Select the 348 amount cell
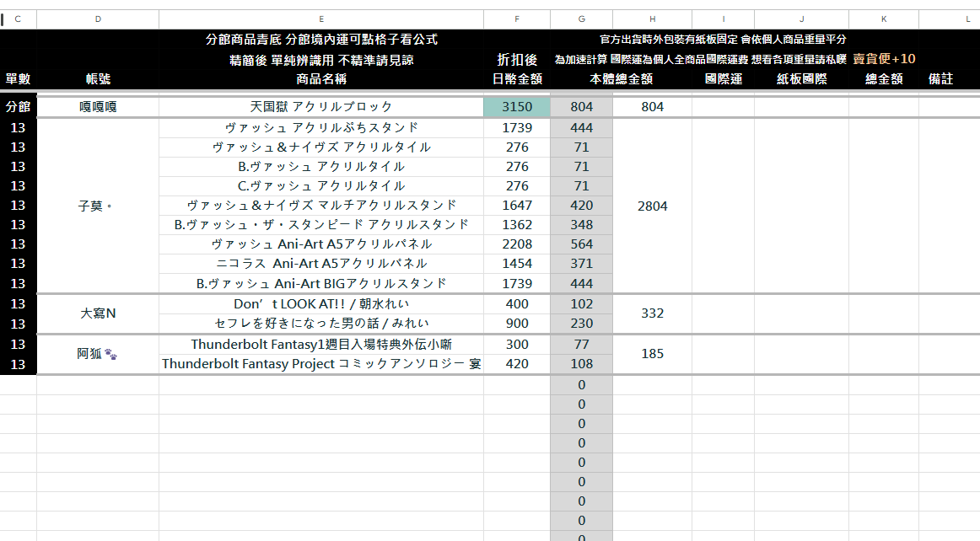Viewport: 980px width, 541px height. (x=581, y=224)
